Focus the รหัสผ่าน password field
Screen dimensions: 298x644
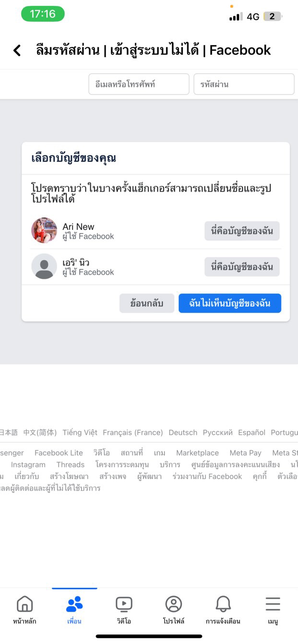point(244,84)
